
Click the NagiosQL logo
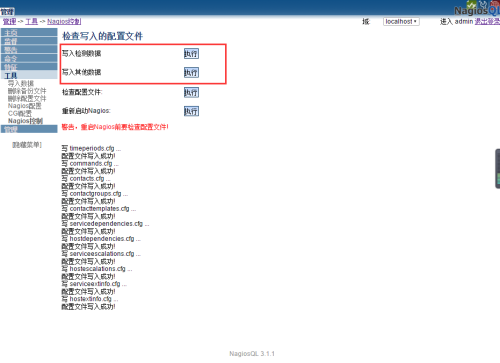tap(477, 9)
